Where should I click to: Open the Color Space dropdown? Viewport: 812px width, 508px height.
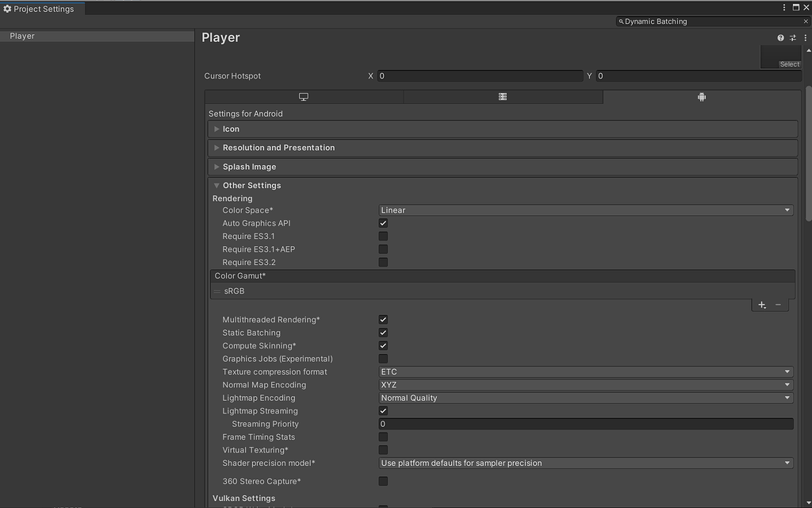[x=584, y=210]
